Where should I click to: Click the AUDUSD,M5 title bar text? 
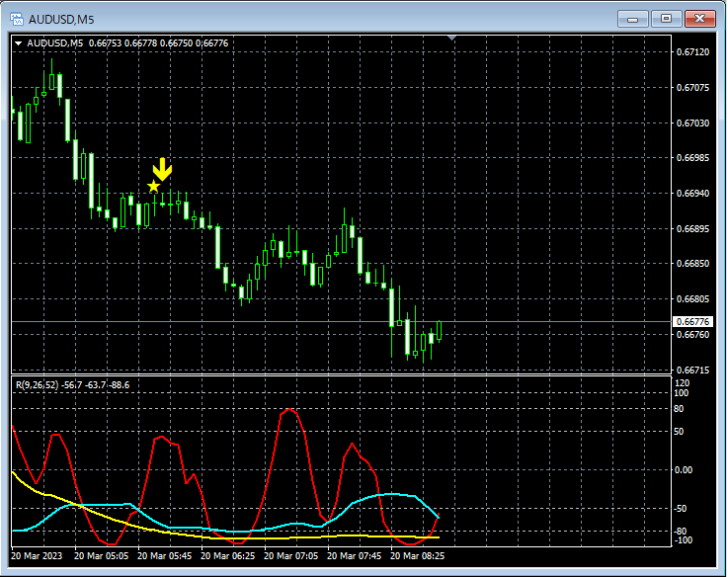(x=61, y=18)
